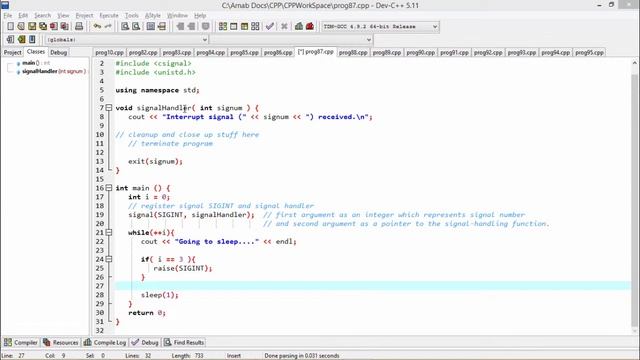
Task: Open the compiler set TDM-GCC dropdown
Action: pyautogui.click(x=380, y=27)
